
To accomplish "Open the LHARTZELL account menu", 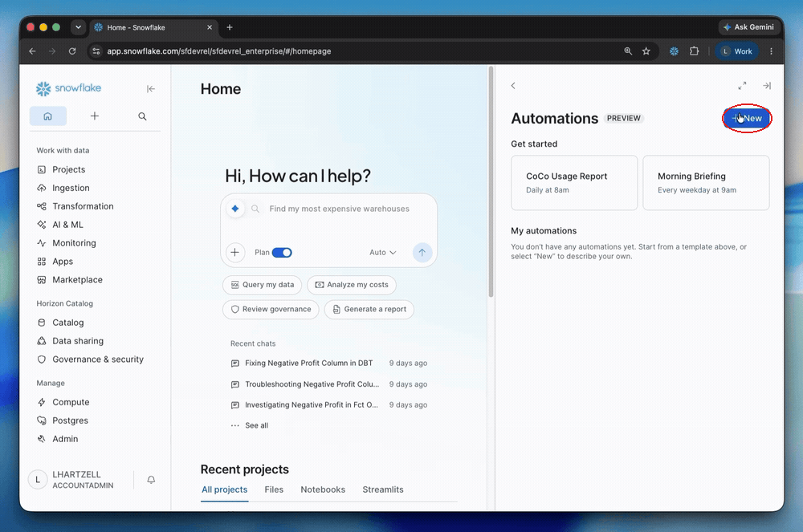I will click(71, 480).
